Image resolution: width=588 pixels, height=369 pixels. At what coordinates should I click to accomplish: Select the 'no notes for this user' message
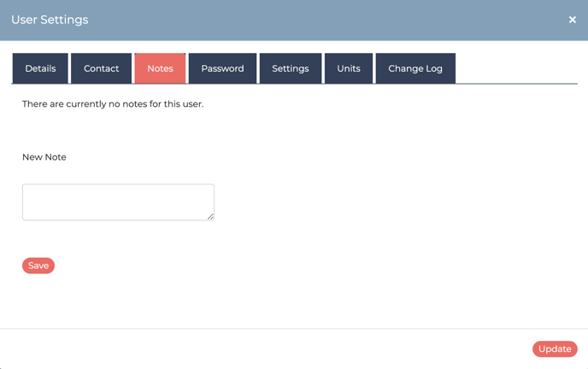click(x=113, y=103)
